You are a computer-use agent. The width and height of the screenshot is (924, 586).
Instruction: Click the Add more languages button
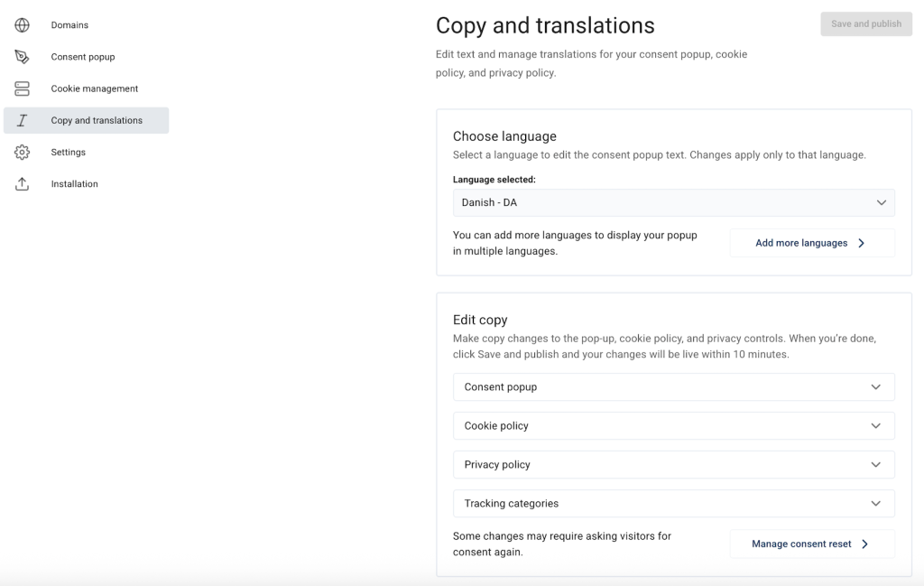coord(811,243)
